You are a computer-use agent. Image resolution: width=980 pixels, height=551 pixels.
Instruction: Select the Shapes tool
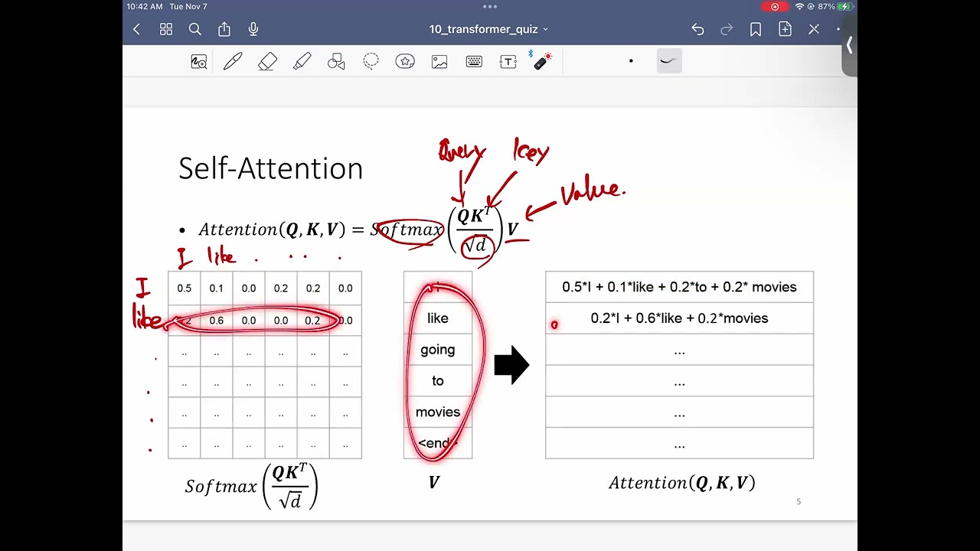click(x=336, y=62)
